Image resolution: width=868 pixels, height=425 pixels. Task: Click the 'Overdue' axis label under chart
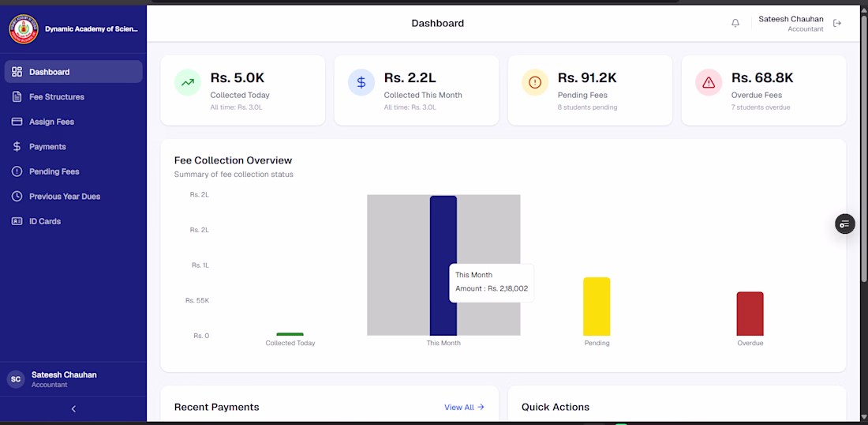(x=750, y=343)
